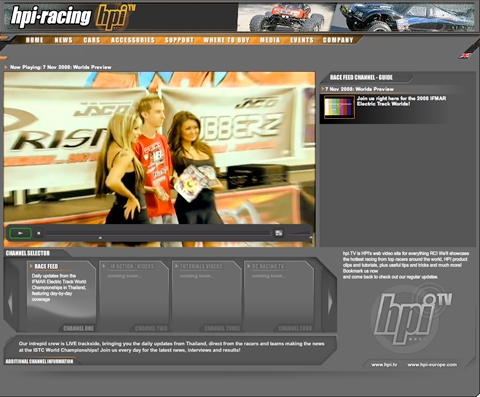
Task: Open the color-bars thumbnail in channel guide
Action: (339, 107)
